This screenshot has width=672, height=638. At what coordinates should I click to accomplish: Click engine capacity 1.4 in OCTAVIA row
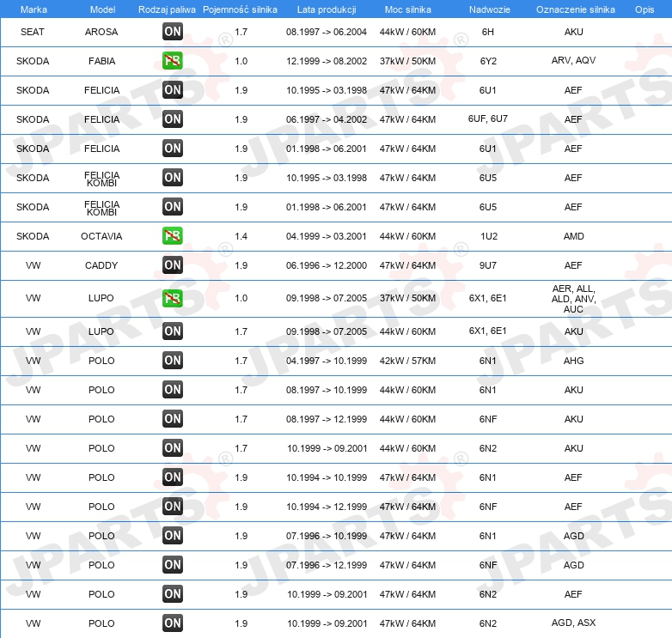[x=241, y=236]
